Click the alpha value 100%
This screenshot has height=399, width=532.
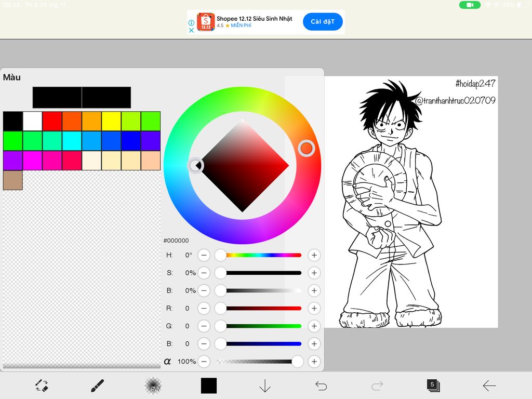187,362
